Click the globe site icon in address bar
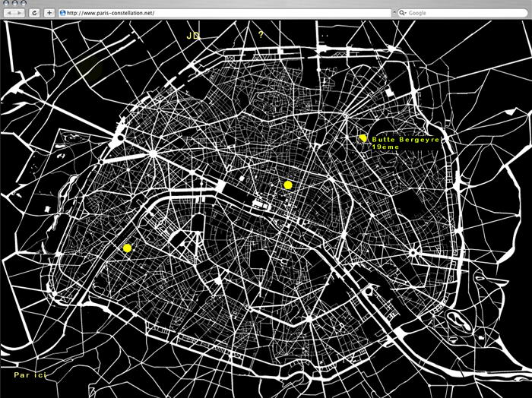Image resolution: width=532 pixels, height=398 pixels. pyautogui.click(x=62, y=13)
